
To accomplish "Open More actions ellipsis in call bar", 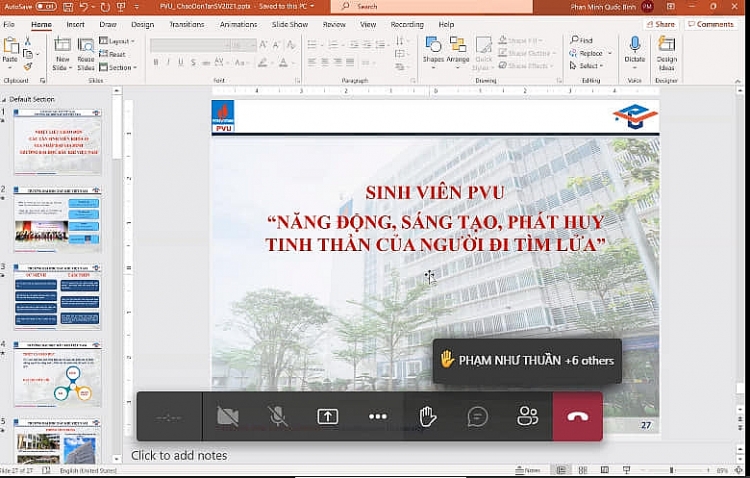I will point(378,416).
